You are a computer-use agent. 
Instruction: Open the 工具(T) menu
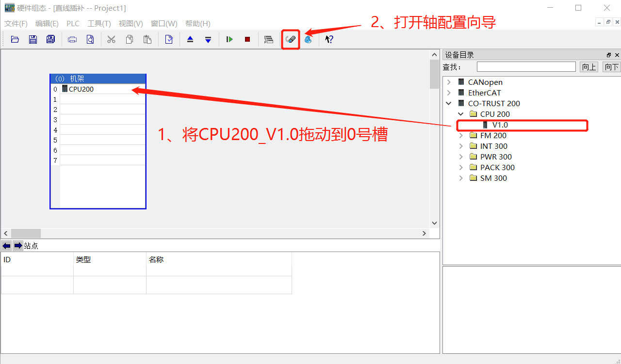[x=99, y=24]
